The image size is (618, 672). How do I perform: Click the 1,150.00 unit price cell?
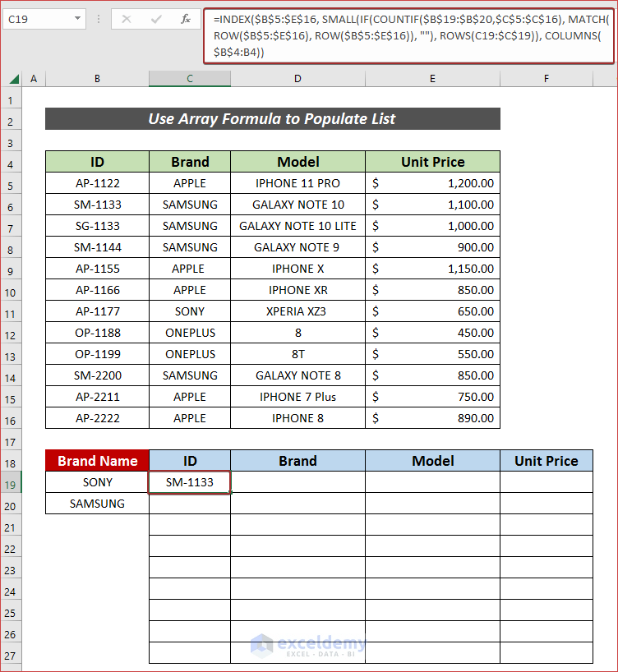(432, 269)
